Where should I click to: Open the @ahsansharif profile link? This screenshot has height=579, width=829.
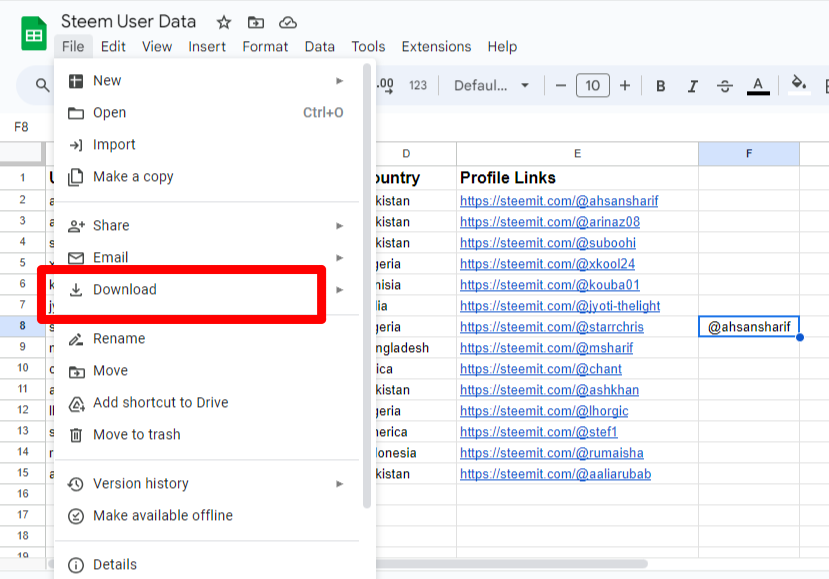pos(559,201)
